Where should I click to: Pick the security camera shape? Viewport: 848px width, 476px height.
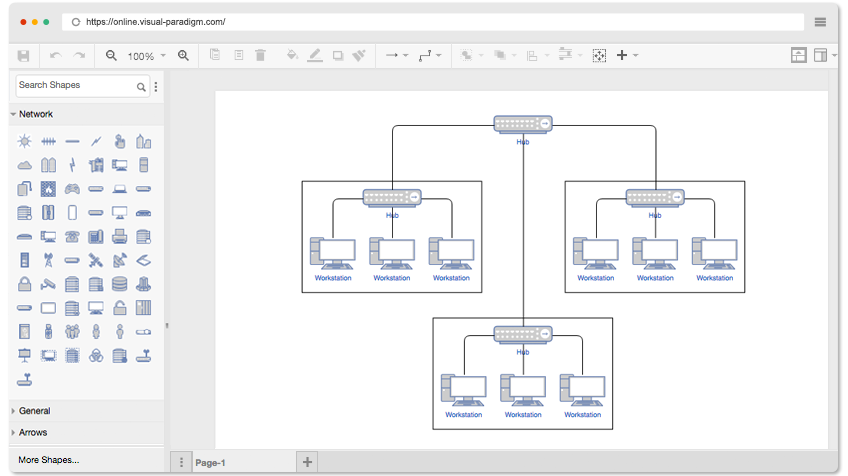48,284
